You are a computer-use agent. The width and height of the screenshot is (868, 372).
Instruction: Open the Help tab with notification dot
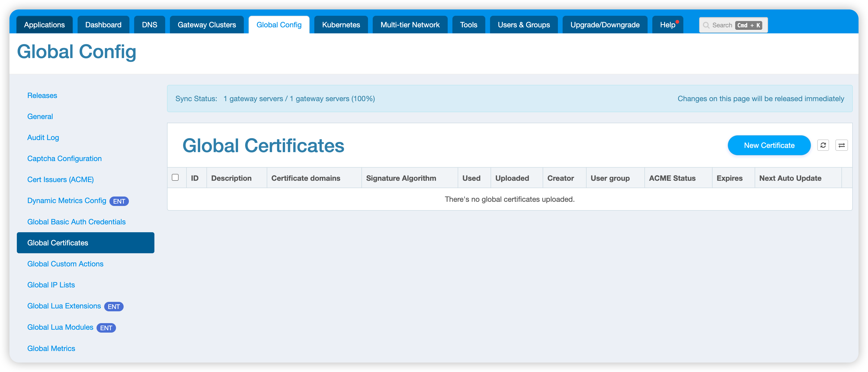pyautogui.click(x=667, y=25)
